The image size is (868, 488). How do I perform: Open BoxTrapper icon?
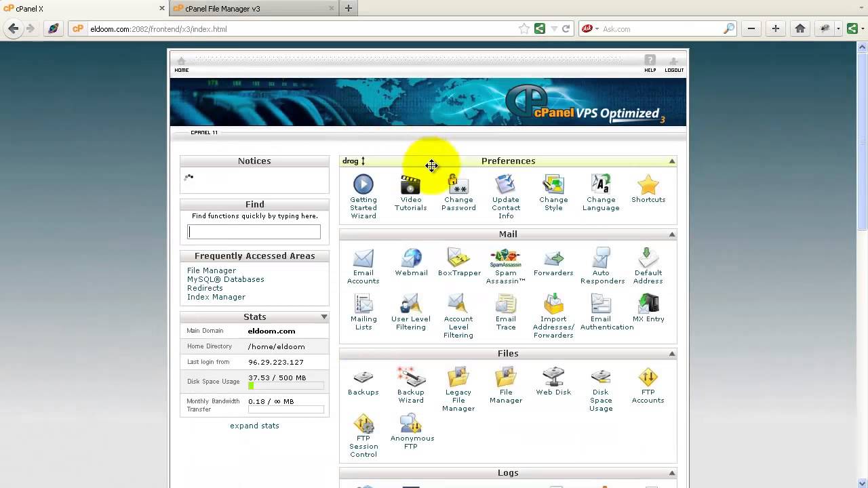[458, 258]
